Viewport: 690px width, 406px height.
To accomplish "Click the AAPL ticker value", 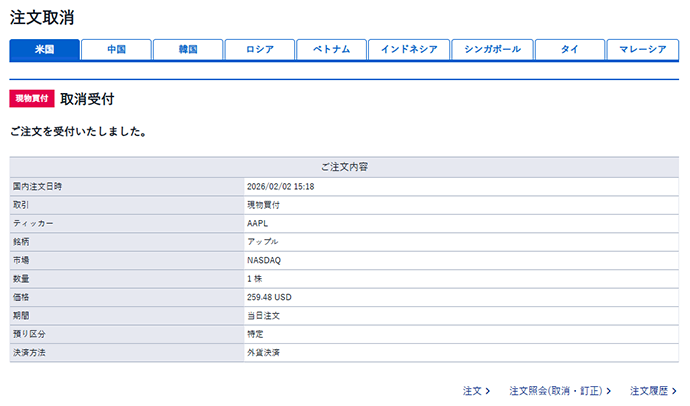I will pos(258,223).
